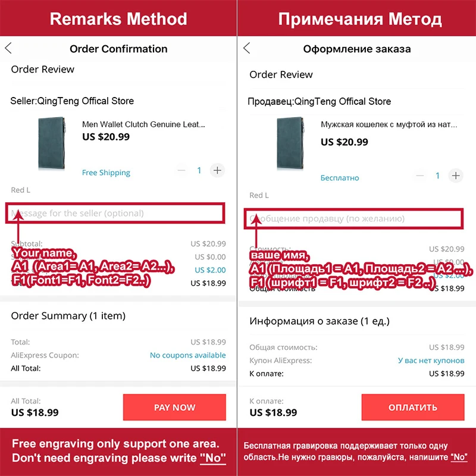Decrease quantity in English order panel

coord(181,171)
